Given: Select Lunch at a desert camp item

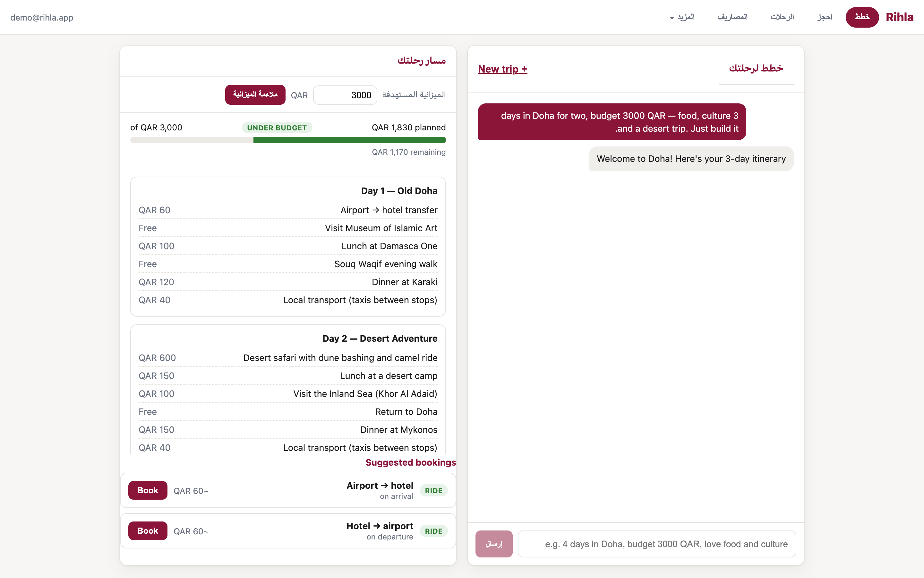Looking at the screenshot, I should point(288,375).
